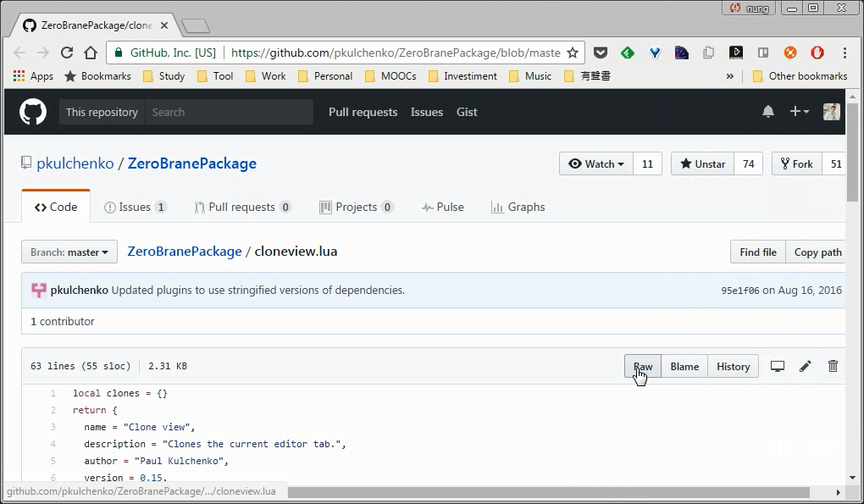Open Other bookmarks folder
The height and width of the screenshot is (504, 864).
800,76
